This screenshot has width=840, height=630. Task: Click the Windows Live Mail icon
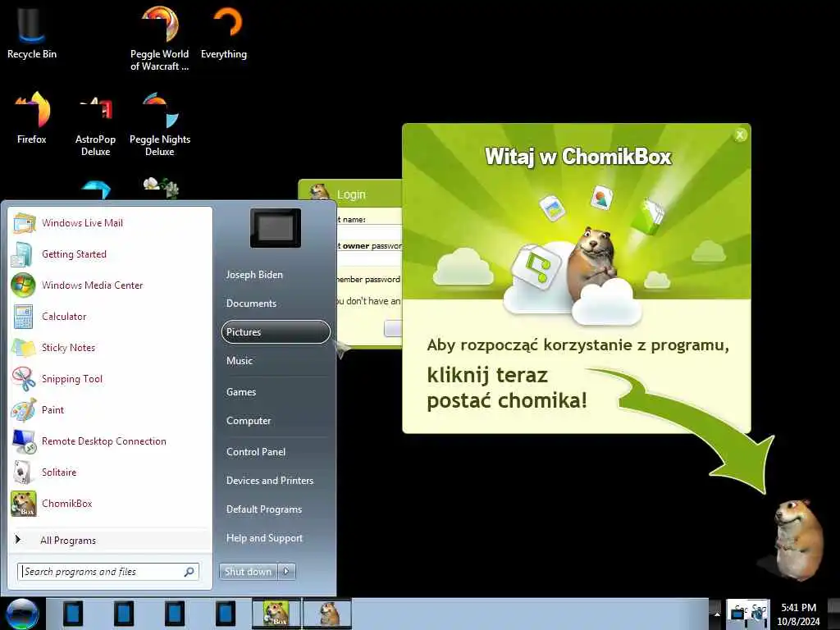point(24,223)
